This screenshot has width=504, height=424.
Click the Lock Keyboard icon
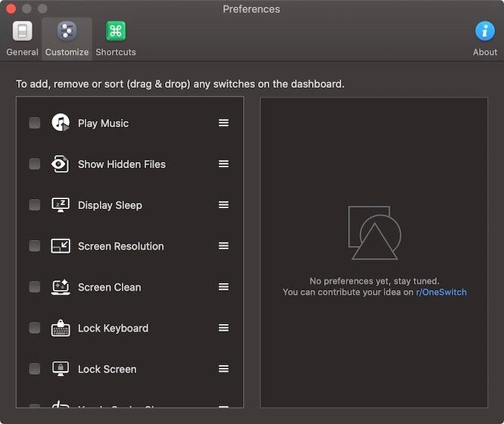tap(61, 328)
